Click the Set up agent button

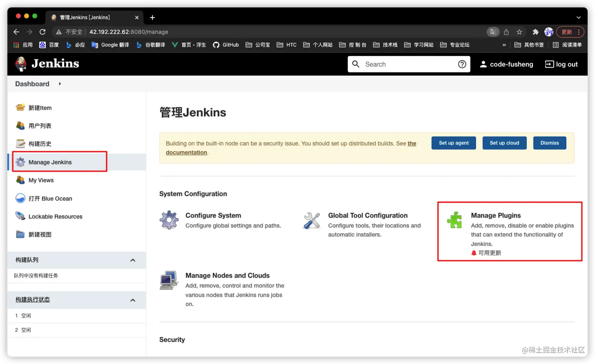(454, 143)
